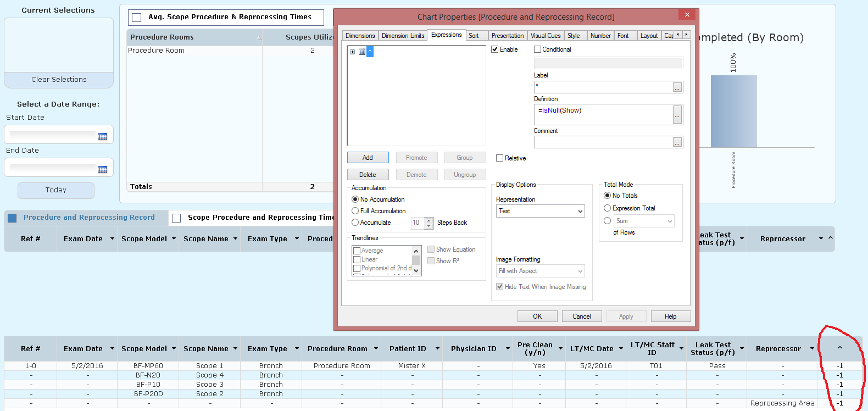The height and width of the screenshot is (411, 868).
Task: Open the LT/MC Date column dropdown
Action: pyautogui.click(x=621, y=349)
